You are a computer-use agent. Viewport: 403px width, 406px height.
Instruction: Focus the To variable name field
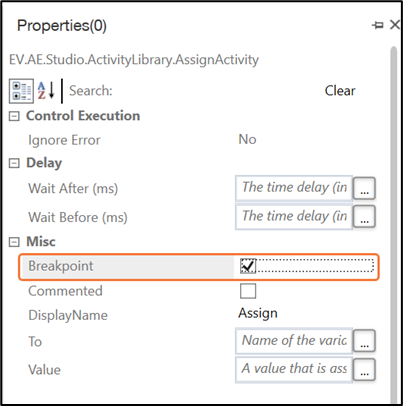point(294,341)
